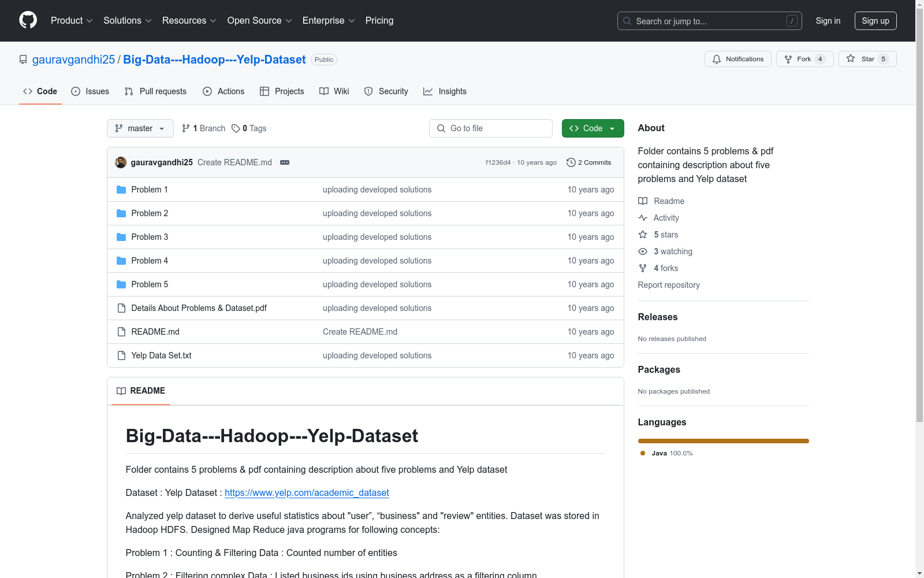Open the Wiki tab
This screenshot has width=924, height=578.
[x=334, y=91]
